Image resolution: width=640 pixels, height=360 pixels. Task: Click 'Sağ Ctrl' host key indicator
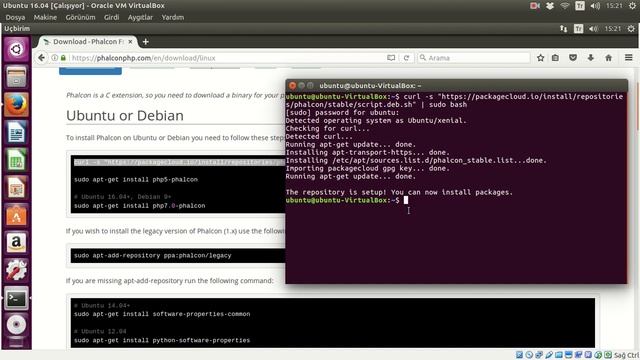click(627, 355)
